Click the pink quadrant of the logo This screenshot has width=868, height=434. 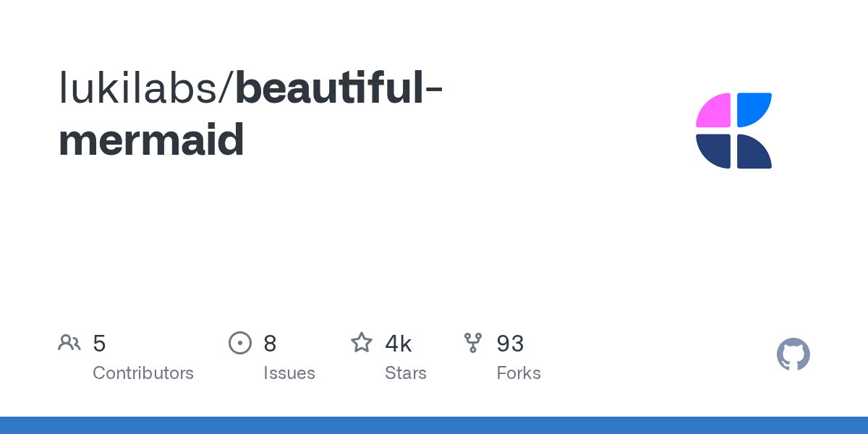tap(715, 111)
